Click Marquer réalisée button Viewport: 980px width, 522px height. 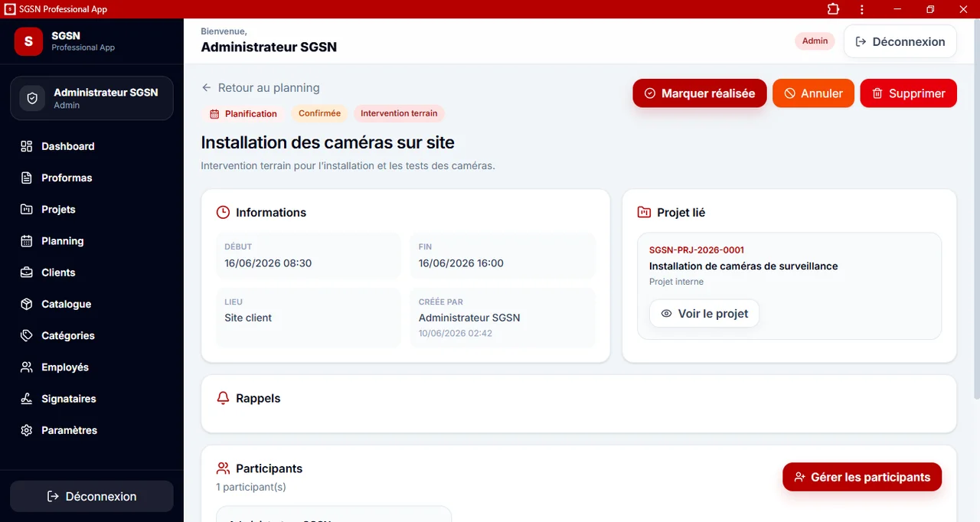[700, 93]
